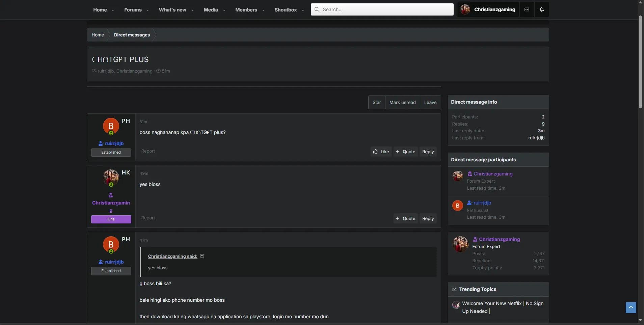The width and height of the screenshot is (644, 325).
Task: Open Direct messages breadcrumb link
Action: (132, 35)
